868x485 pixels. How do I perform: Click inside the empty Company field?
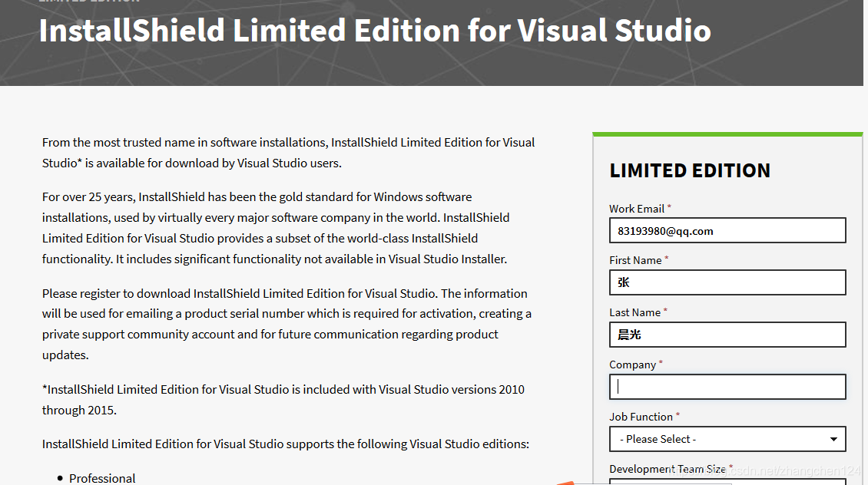(x=727, y=387)
